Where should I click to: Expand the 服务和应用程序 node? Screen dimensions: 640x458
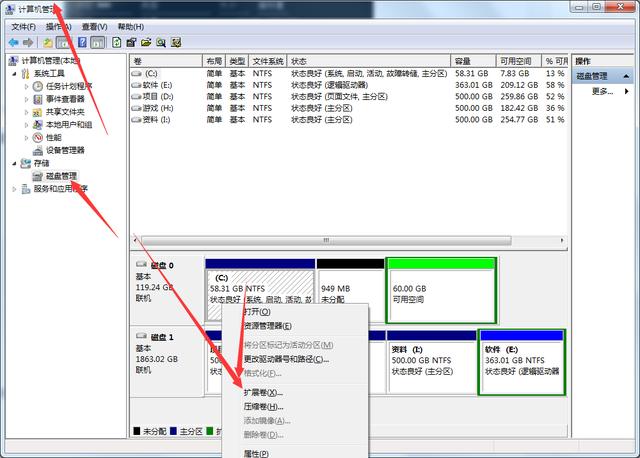click(14, 188)
